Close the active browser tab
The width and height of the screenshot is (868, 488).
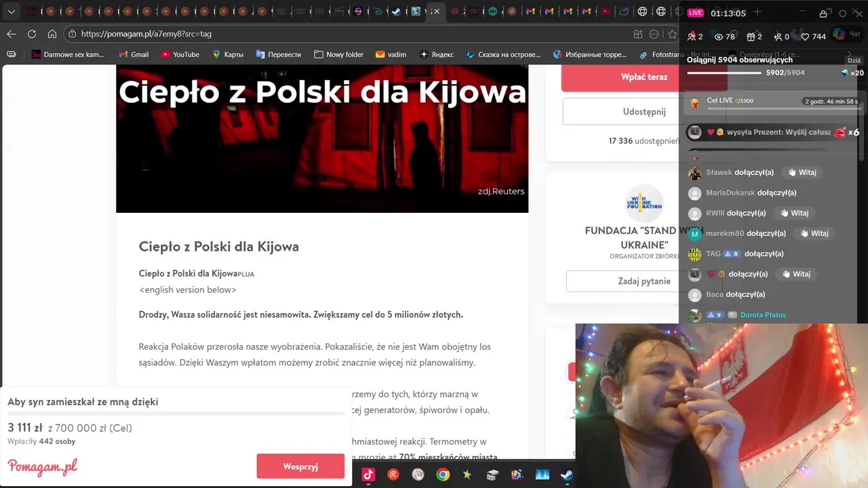437,12
